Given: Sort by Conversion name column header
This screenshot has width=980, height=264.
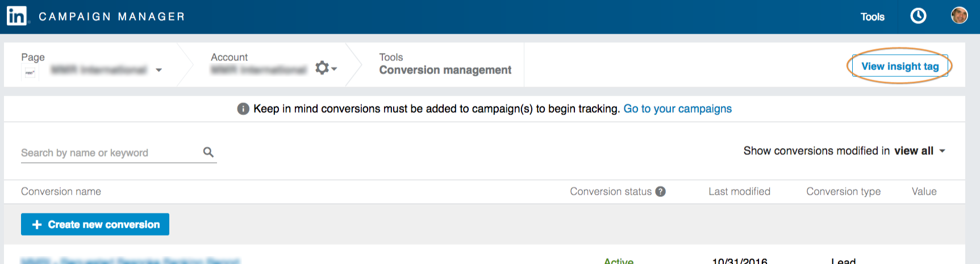Looking at the screenshot, I should 61,192.
